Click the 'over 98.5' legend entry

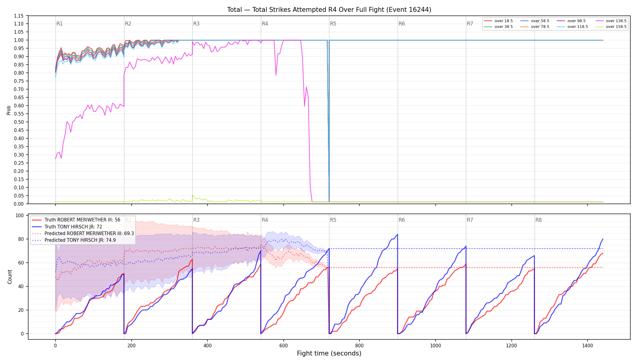click(x=571, y=21)
